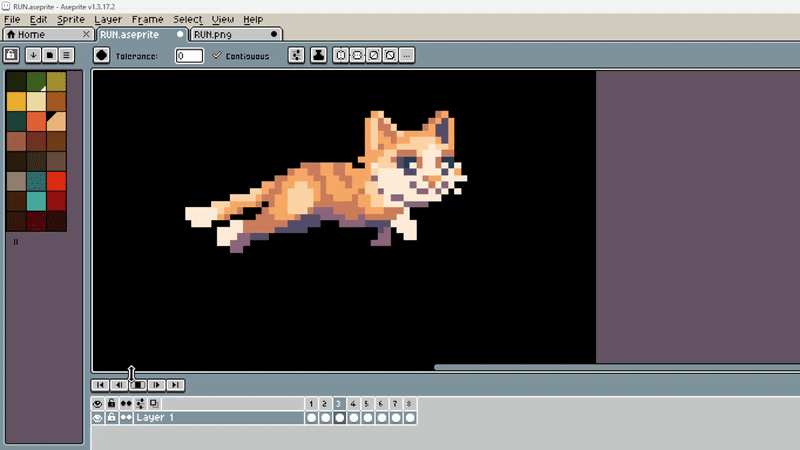Open the palette presets popup
The image size is (800, 450).
(49, 55)
